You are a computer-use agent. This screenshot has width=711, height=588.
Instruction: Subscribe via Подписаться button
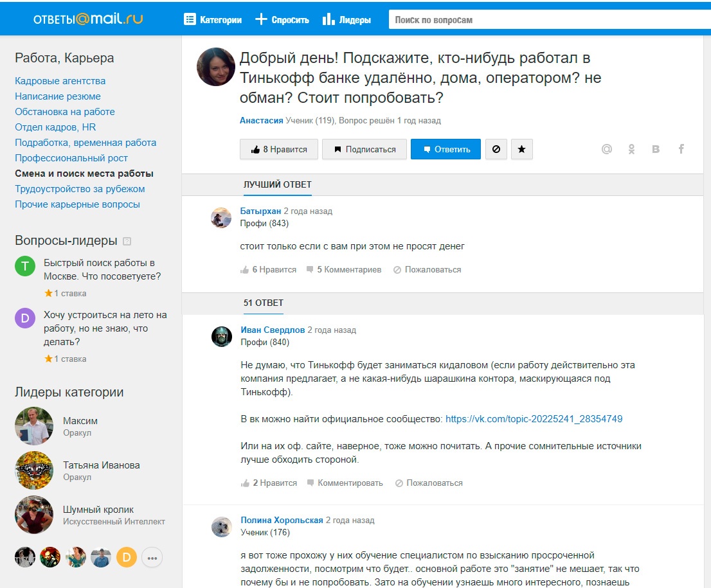[x=364, y=149]
